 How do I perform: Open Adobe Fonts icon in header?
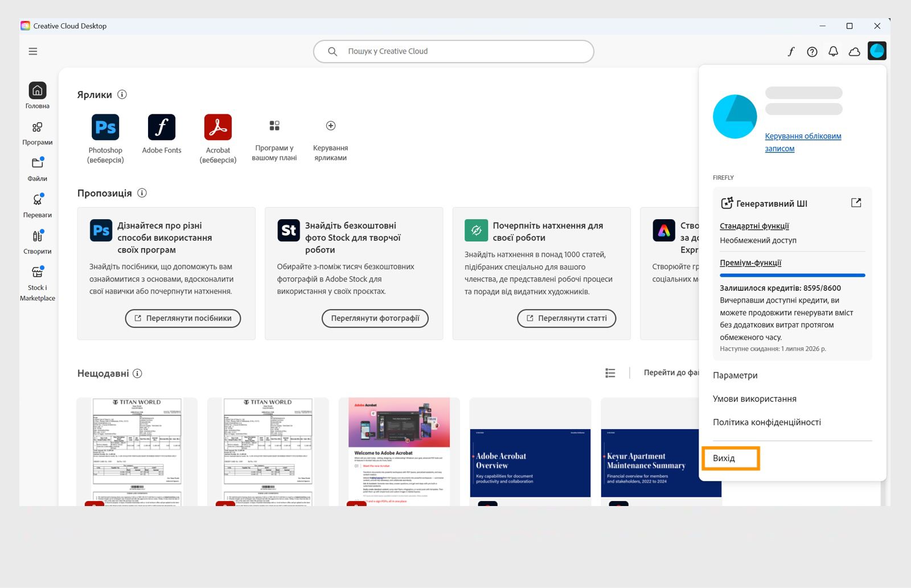pos(791,52)
